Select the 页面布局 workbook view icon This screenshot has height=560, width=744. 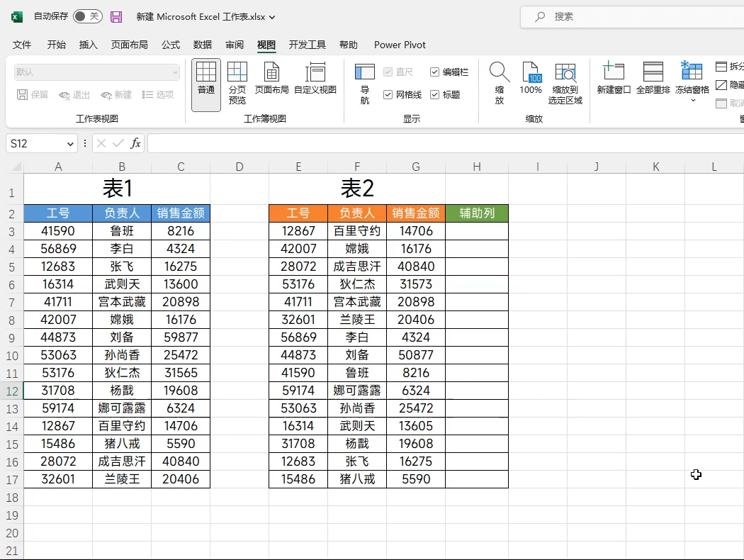(x=272, y=78)
